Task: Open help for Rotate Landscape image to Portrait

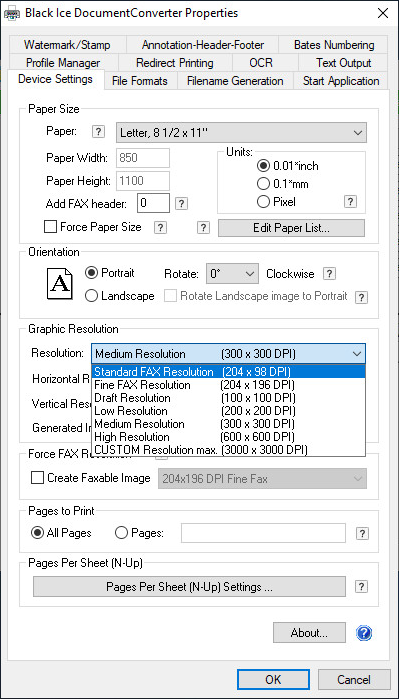Action: tap(362, 297)
